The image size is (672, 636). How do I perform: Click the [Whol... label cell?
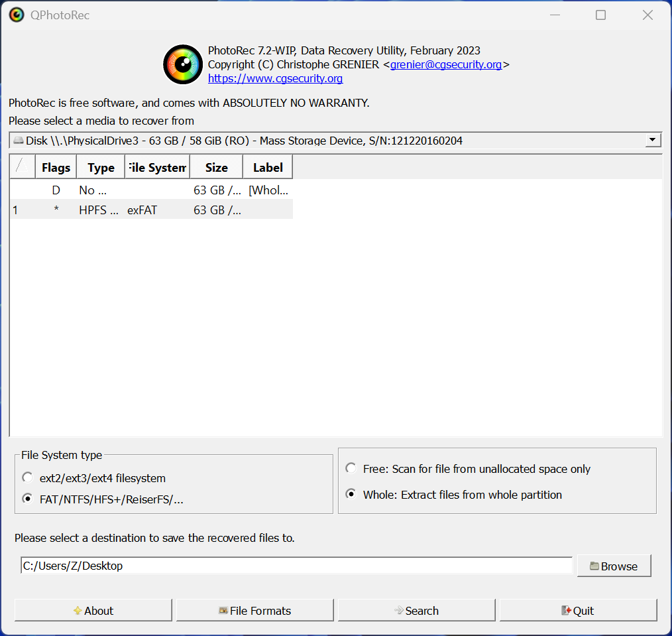pos(268,190)
